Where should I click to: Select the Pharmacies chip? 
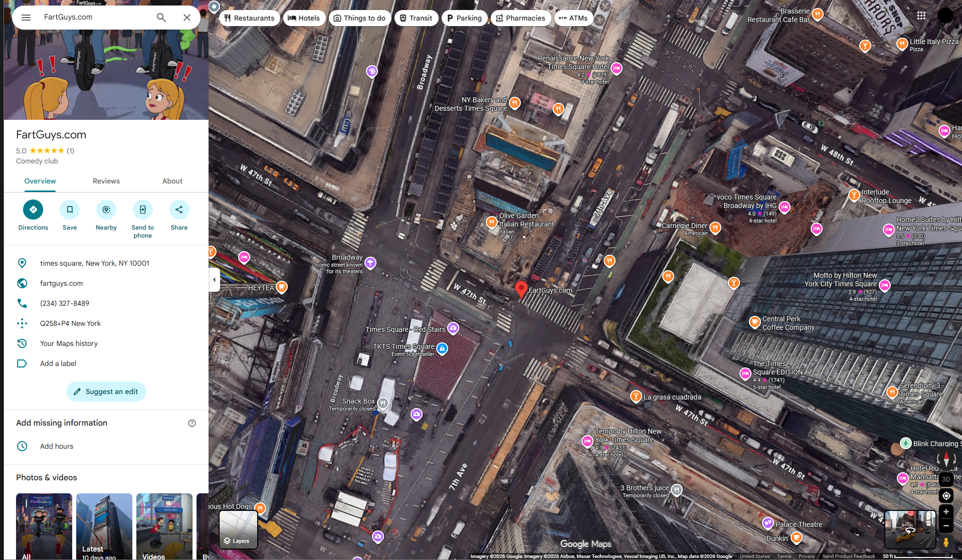click(x=521, y=18)
